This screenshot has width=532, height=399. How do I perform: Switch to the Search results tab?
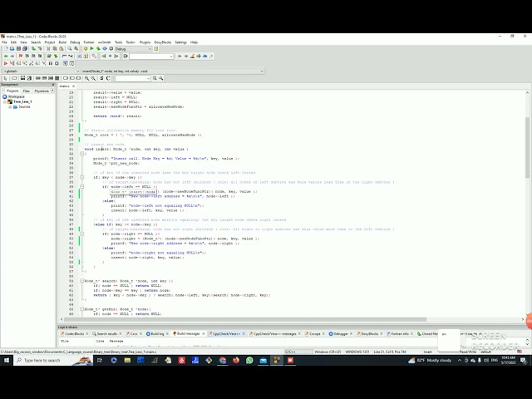107,334
